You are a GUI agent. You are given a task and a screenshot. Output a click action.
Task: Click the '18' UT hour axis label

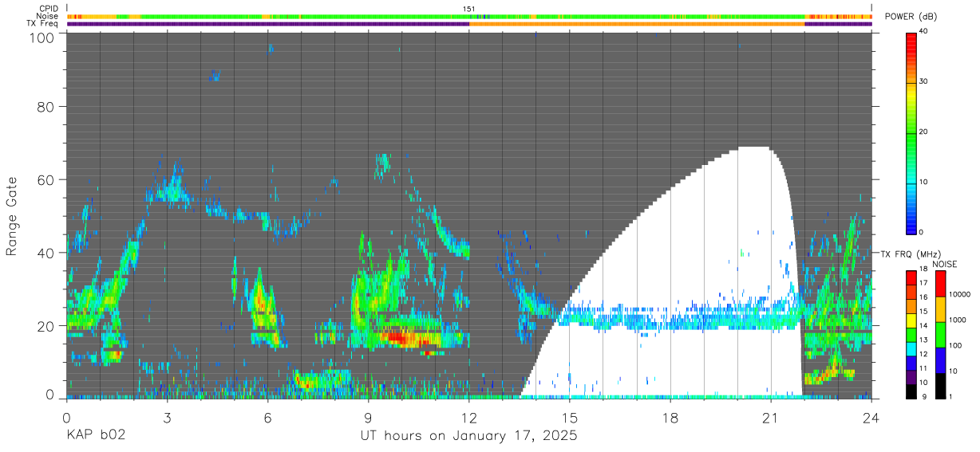tap(670, 417)
